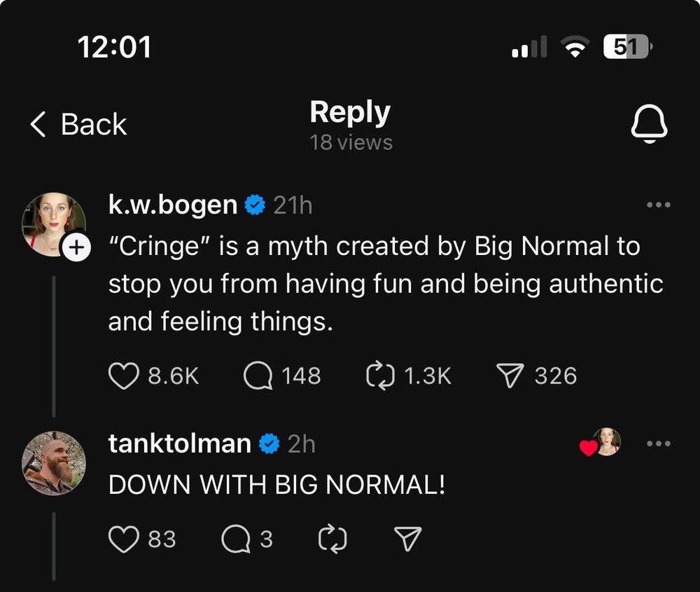Open more options for tanktolman's reply
The image size is (700, 592).
point(658,443)
